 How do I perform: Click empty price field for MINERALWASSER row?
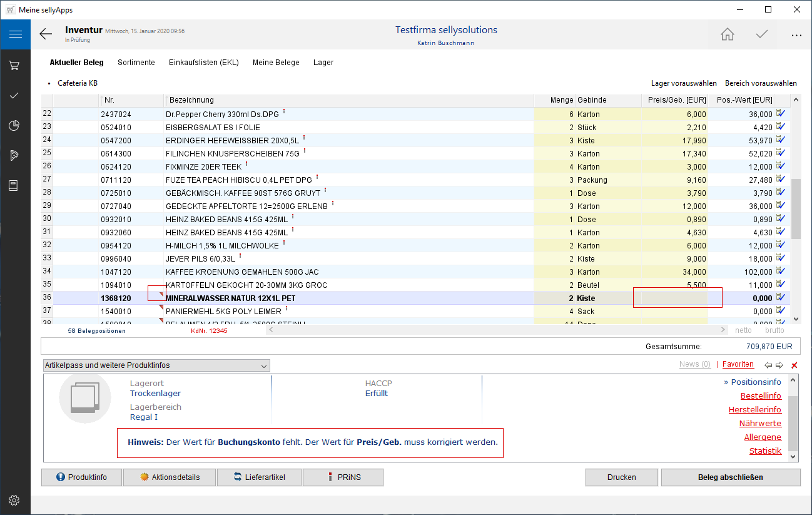674,298
